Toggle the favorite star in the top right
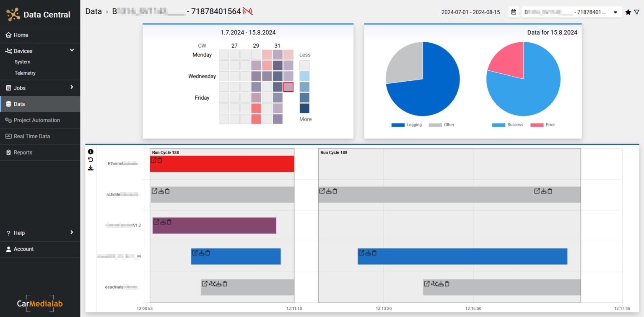The image size is (644, 317). [628, 12]
